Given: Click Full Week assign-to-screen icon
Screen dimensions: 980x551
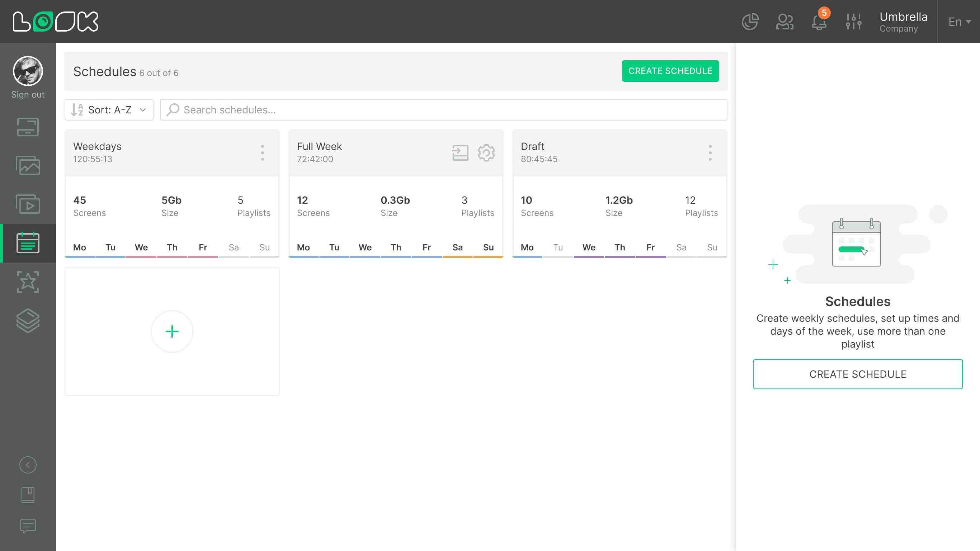Looking at the screenshot, I should coord(460,153).
